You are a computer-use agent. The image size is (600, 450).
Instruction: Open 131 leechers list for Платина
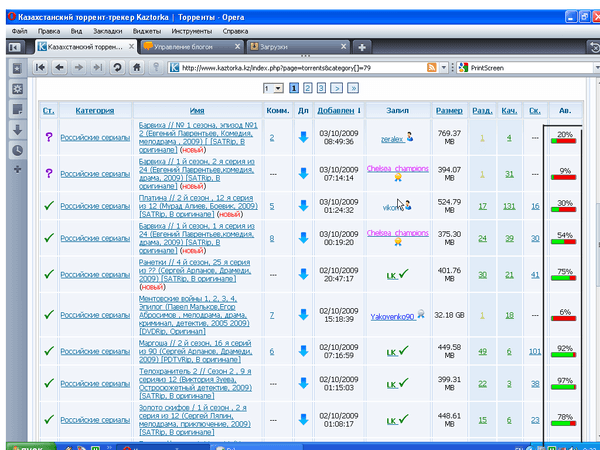coord(509,206)
